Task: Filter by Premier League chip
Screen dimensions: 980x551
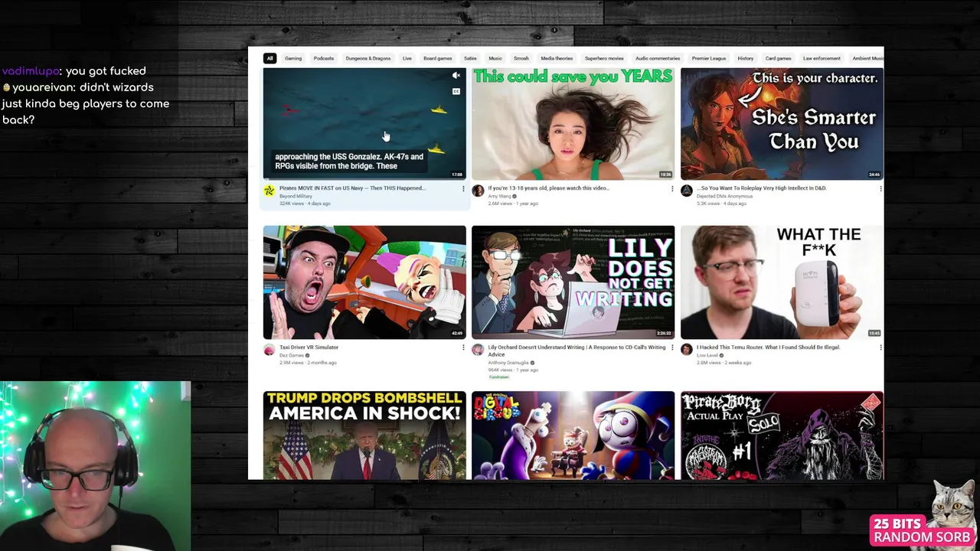Action: click(709, 58)
